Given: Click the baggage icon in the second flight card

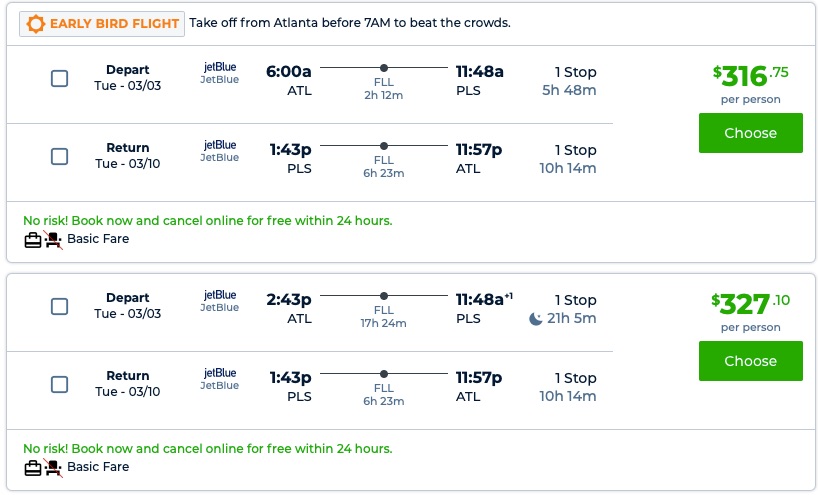Looking at the screenshot, I should coord(33,467).
